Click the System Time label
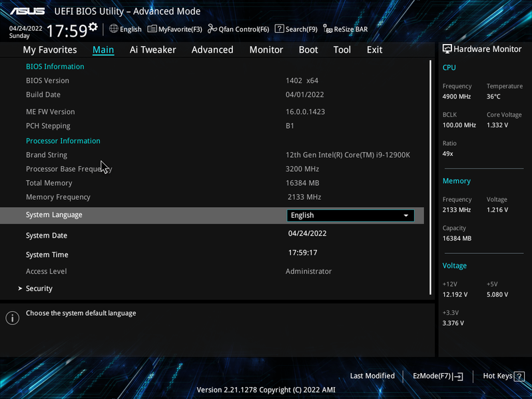The width and height of the screenshot is (532, 399). [x=47, y=255]
